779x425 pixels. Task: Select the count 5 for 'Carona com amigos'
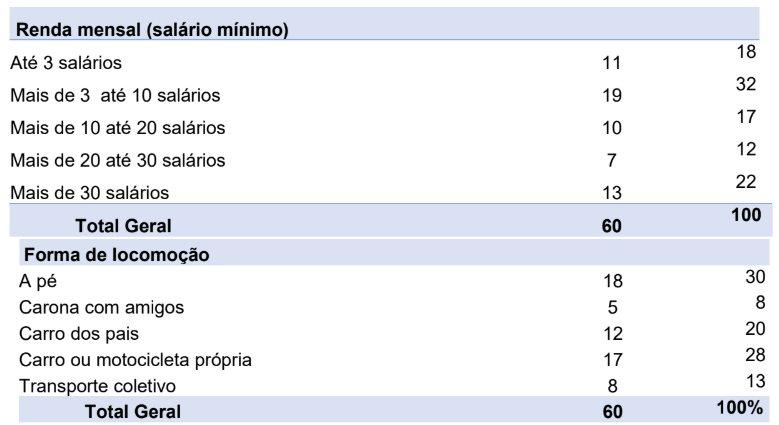612,308
